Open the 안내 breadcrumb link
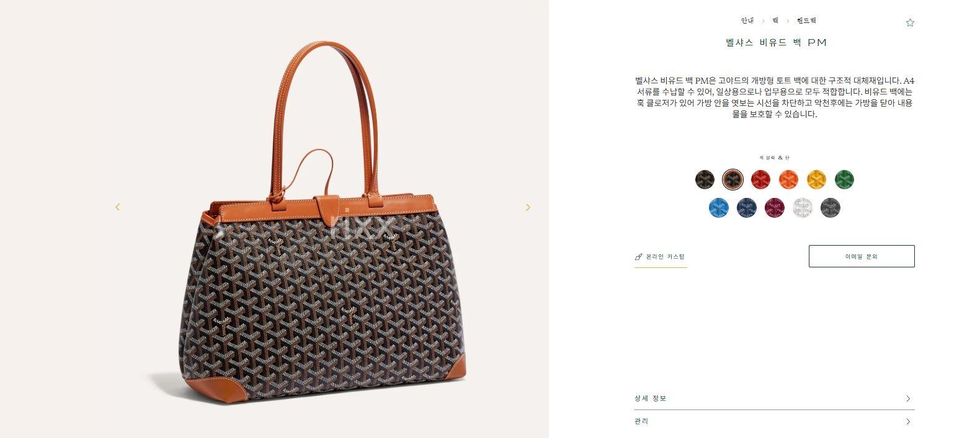 [x=747, y=21]
